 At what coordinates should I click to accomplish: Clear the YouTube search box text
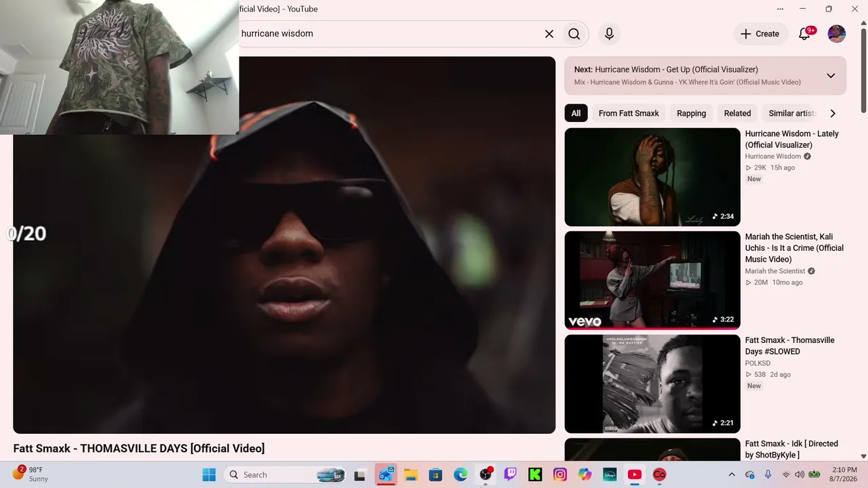pyautogui.click(x=549, y=34)
